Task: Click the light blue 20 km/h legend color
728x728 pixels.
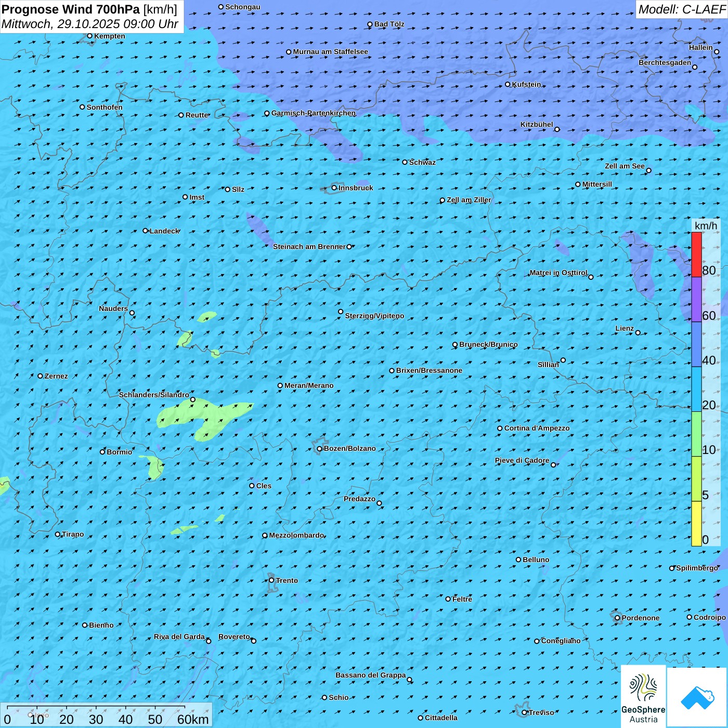Action: [x=696, y=389]
